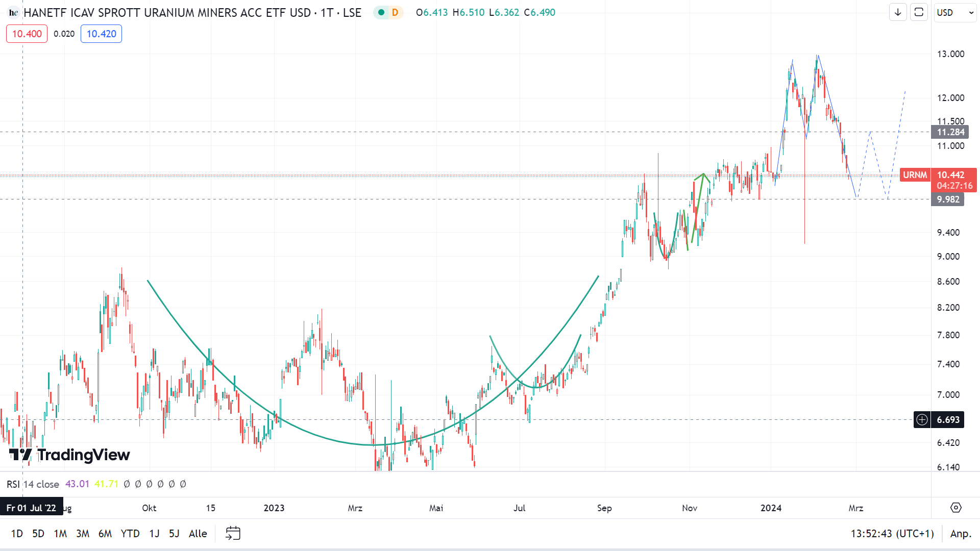Click the red 10.400 sell price button
980x551 pixels.
(x=27, y=34)
